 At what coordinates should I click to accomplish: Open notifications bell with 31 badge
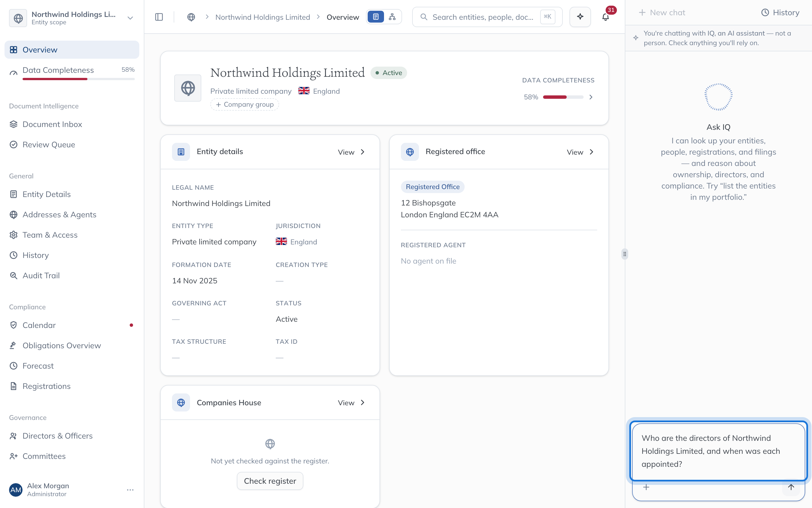tap(606, 17)
